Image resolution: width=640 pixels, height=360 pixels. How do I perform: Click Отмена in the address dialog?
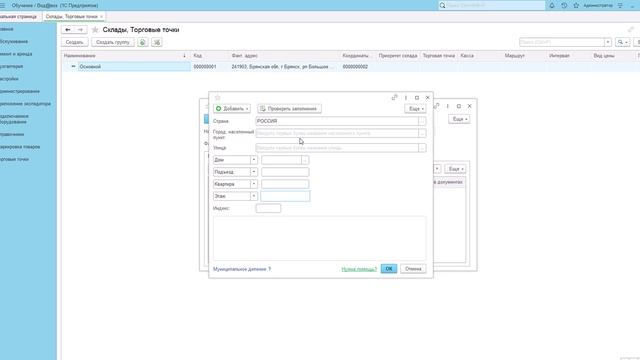coord(413,269)
